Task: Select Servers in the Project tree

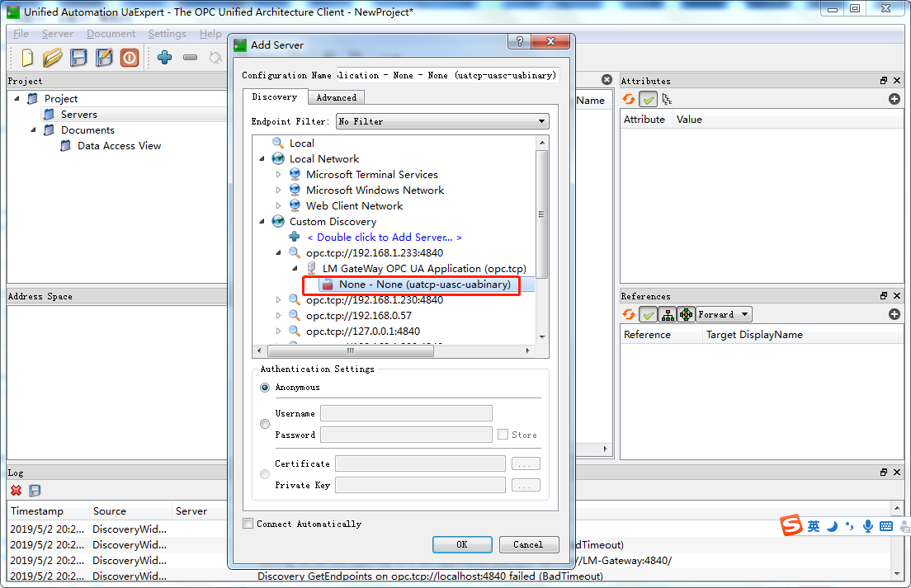Action: 79,115
